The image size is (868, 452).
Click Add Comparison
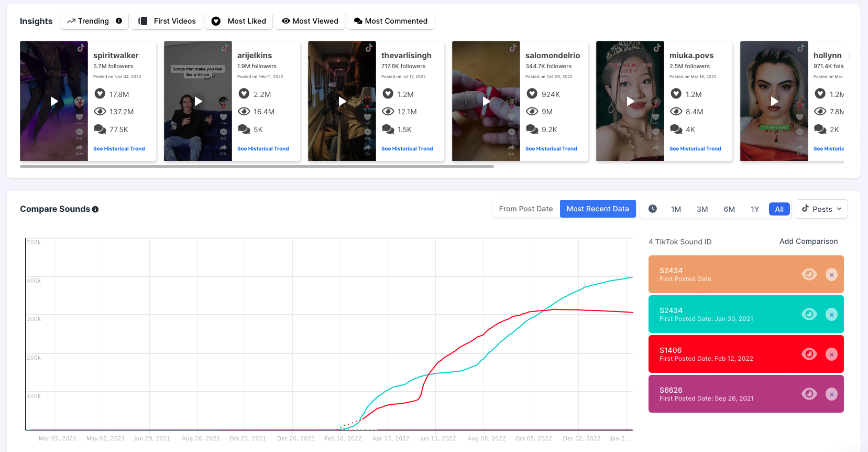tap(808, 241)
